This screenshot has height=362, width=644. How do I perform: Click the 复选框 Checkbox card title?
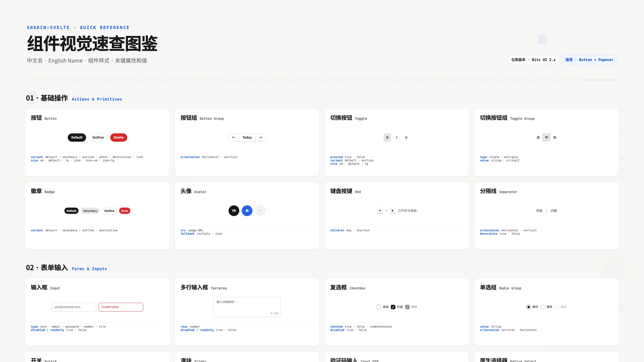point(348,288)
